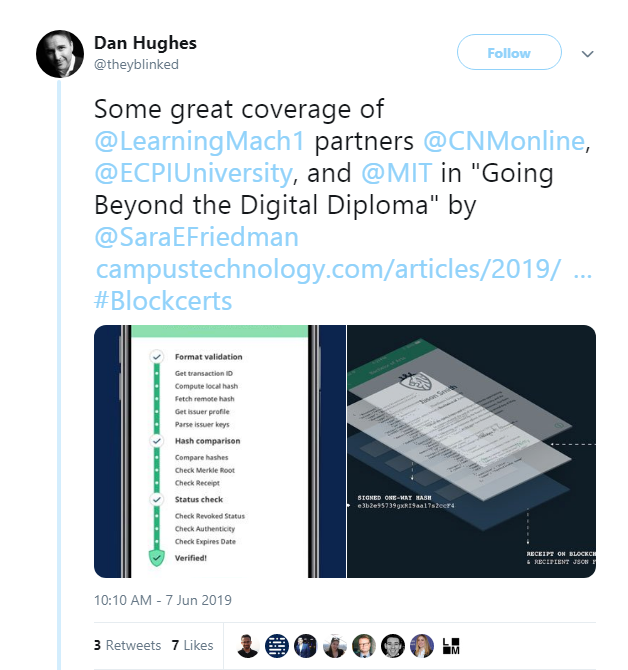This screenshot has width=628, height=670.
Task: Show the 3 Retweets list
Action: 127,645
